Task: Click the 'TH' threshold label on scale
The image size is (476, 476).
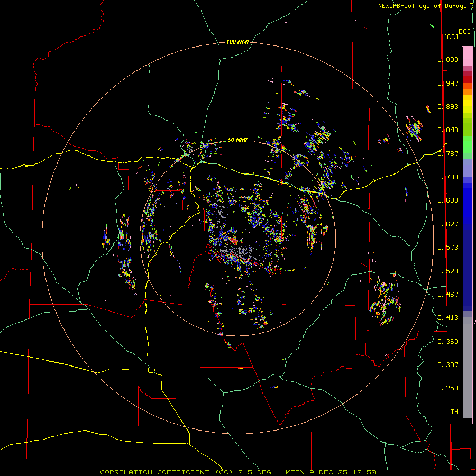Action: pyautogui.click(x=454, y=412)
